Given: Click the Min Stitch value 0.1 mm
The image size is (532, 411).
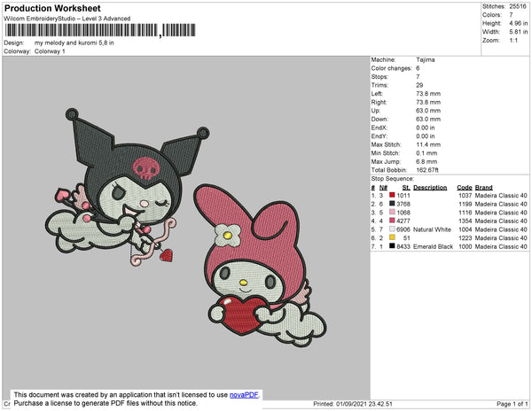Looking at the screenshot, I should point(426,153).
